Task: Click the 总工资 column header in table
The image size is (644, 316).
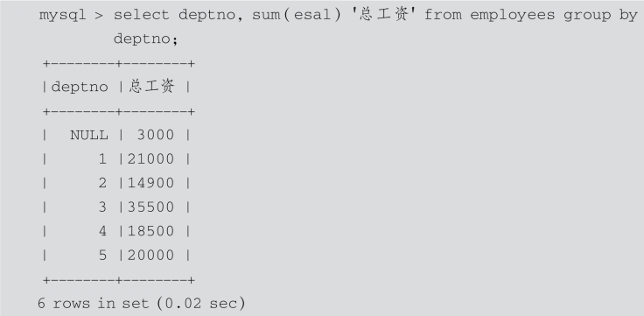Action: point(151,87)
